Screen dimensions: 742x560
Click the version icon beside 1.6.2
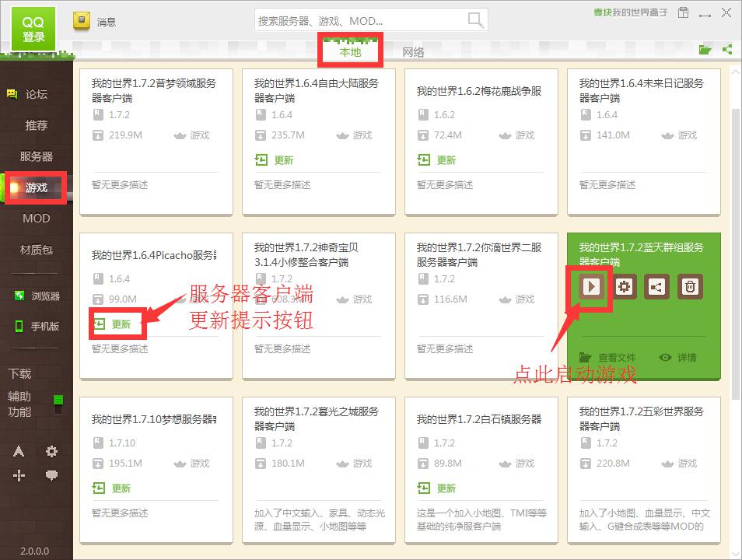point(423,114)
